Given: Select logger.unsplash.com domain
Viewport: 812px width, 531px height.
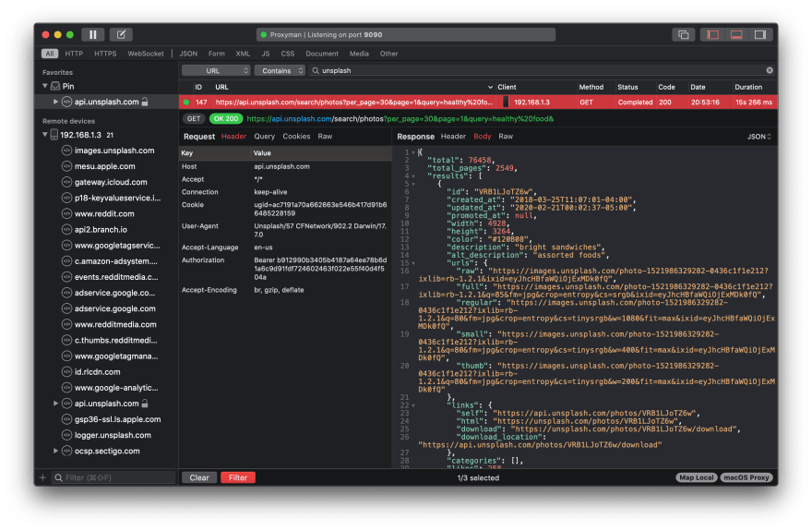Looking at the screenshot, I should point(113,435).
